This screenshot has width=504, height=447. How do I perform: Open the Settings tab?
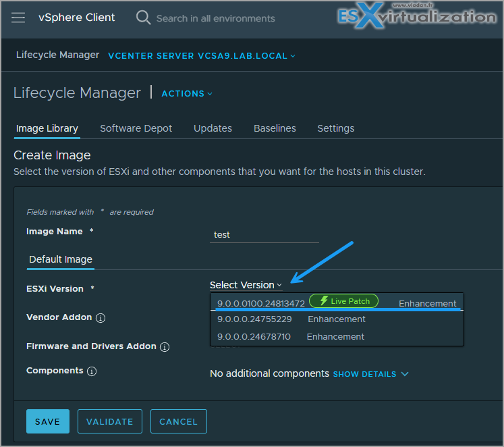336,129
